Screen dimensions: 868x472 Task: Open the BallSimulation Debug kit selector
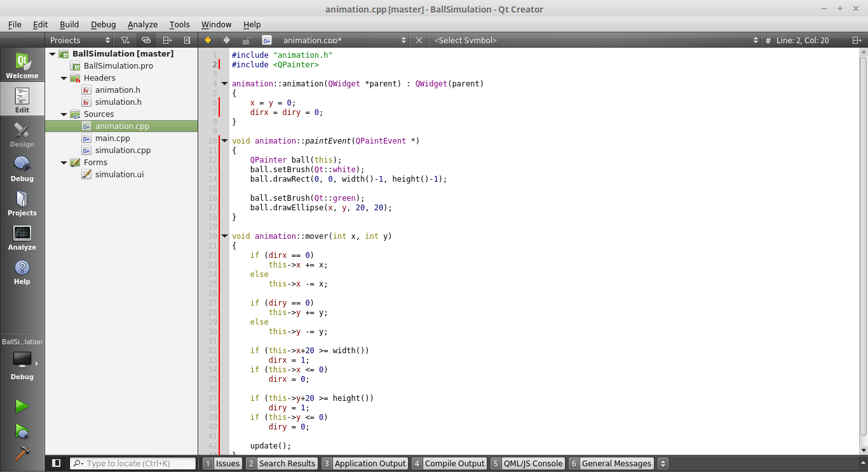[22, 360]
